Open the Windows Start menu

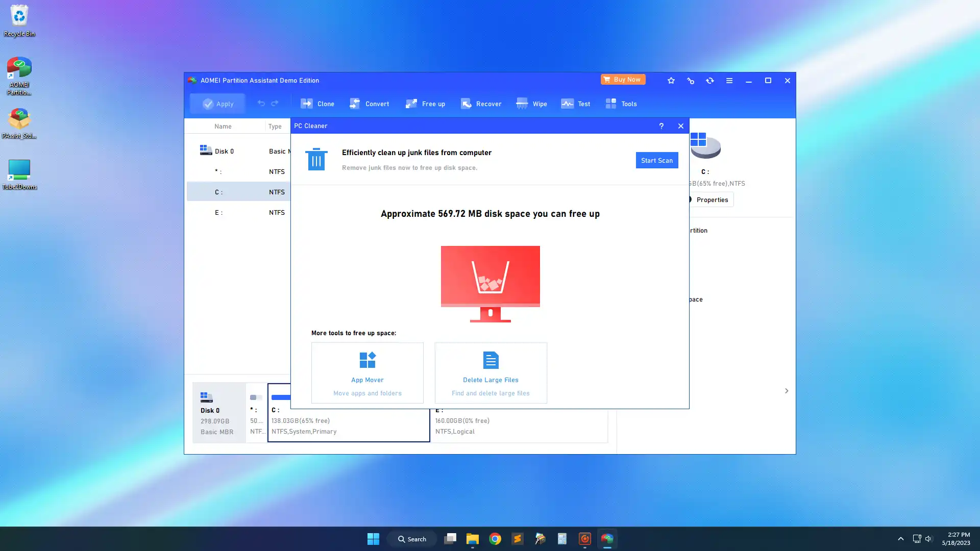tap(373, 539)
